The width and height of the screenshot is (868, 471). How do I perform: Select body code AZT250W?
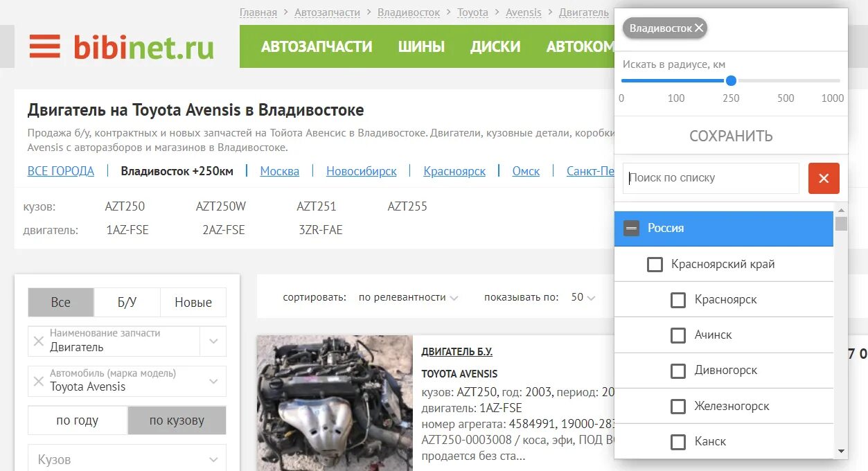[x=221, y=206]
